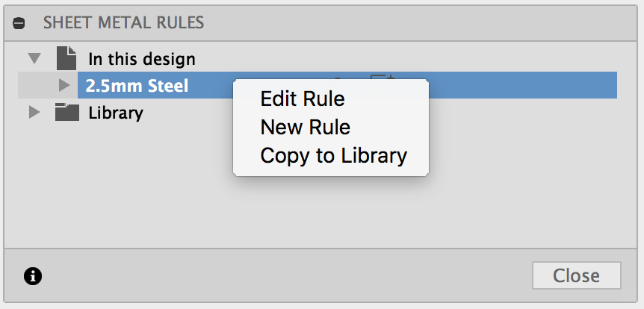Choose Edit Rule from context menu
This screenshot has height=309, width=644.
pos(302,99)
